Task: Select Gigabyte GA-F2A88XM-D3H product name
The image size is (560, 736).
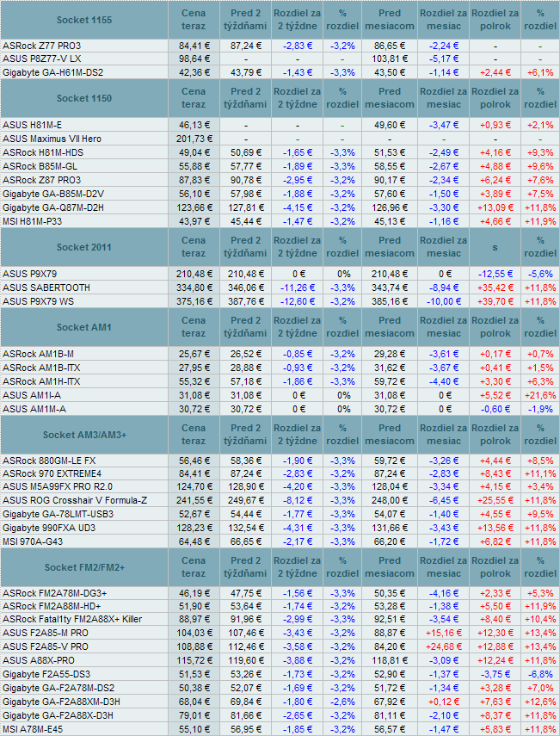Action: (61, 702)
